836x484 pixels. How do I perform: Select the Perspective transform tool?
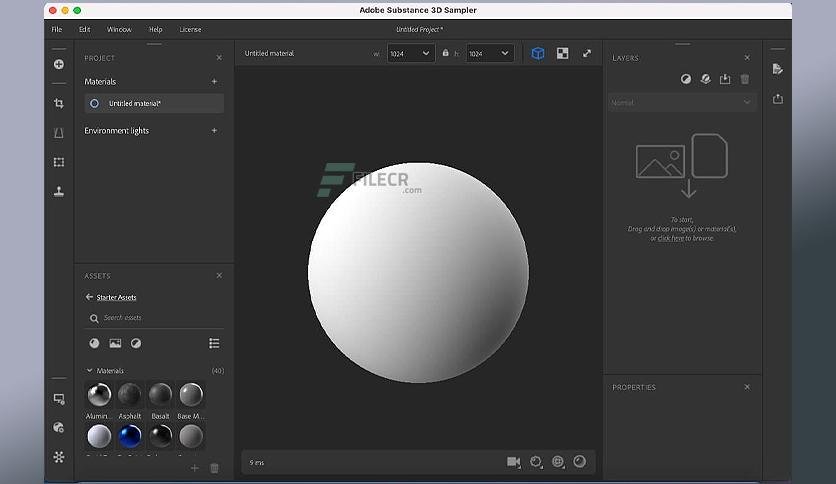tap(59, 133)
